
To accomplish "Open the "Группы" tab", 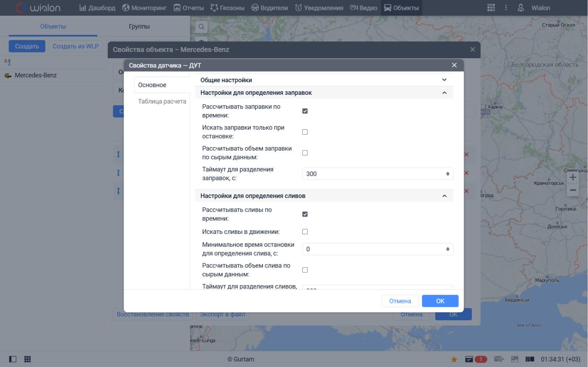I will [x=139, y=26].
